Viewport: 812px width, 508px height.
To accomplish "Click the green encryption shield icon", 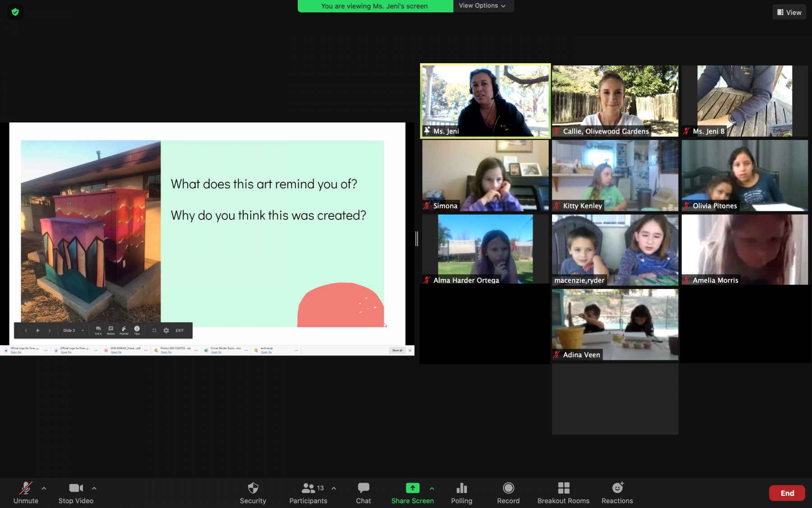I will pos(15,12).
